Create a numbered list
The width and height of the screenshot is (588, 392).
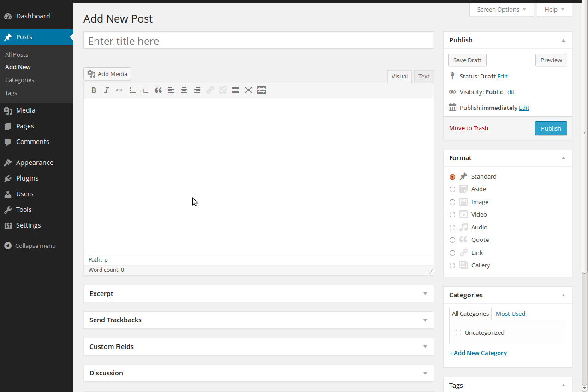pyautogui.click(x=145, y=90)
